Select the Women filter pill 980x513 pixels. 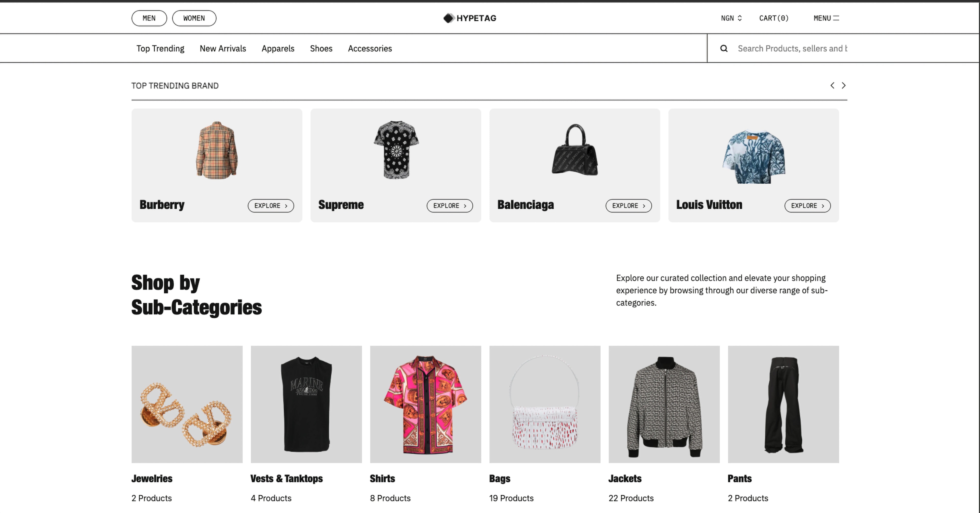tap(194, 18)
